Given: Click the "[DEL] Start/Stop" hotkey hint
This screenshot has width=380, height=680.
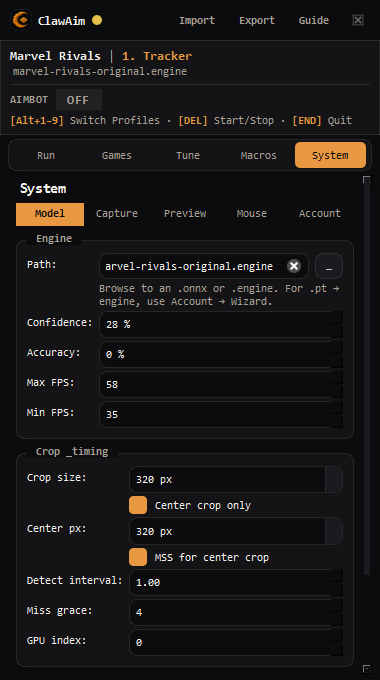Looking at the screenshot, I should pos(226,120).
